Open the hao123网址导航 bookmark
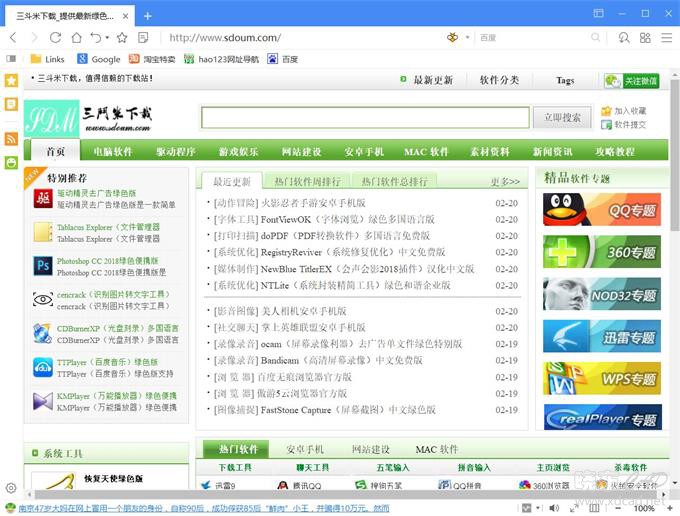This screenshot has height=516, width=680. pos(221,59)
